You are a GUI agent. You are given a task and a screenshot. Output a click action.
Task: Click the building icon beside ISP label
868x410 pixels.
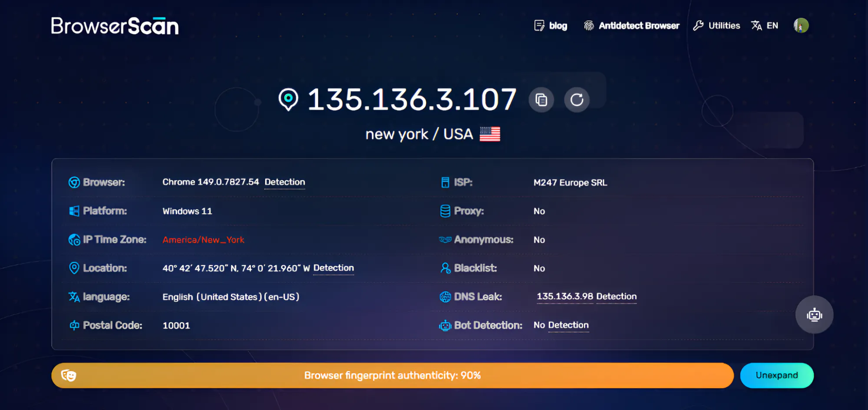[x=445, y=182]
